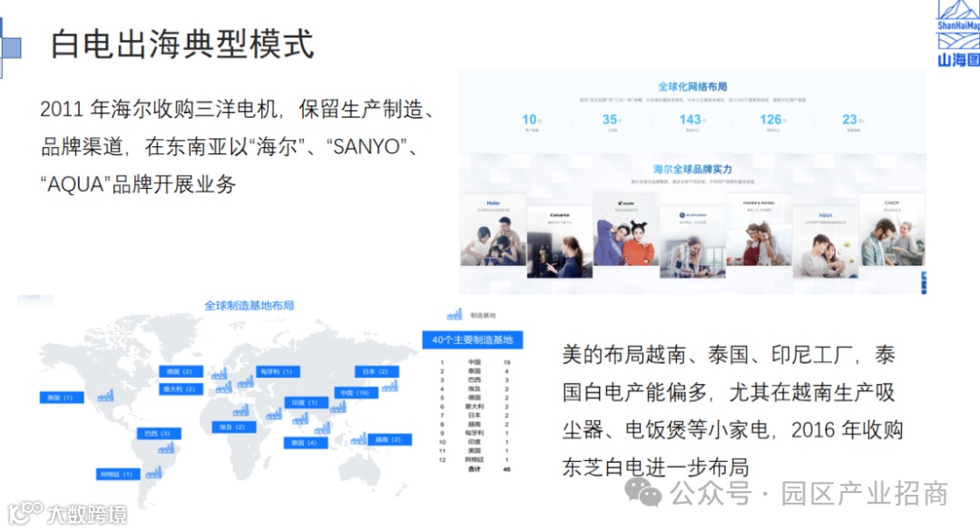Click the paragraph starting 美的布局越南
980x532 pixels.
[x=732, y=410]
